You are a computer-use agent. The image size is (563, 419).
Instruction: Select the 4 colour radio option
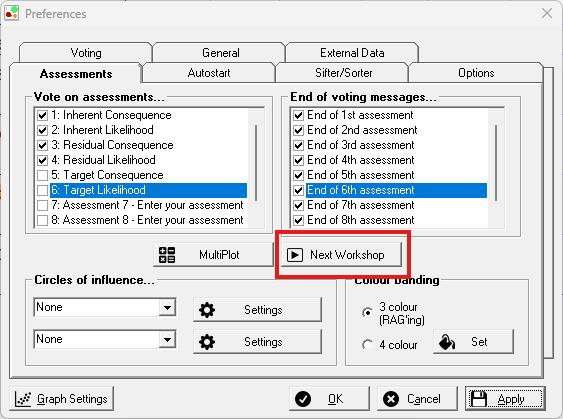[x=367, y=345]
